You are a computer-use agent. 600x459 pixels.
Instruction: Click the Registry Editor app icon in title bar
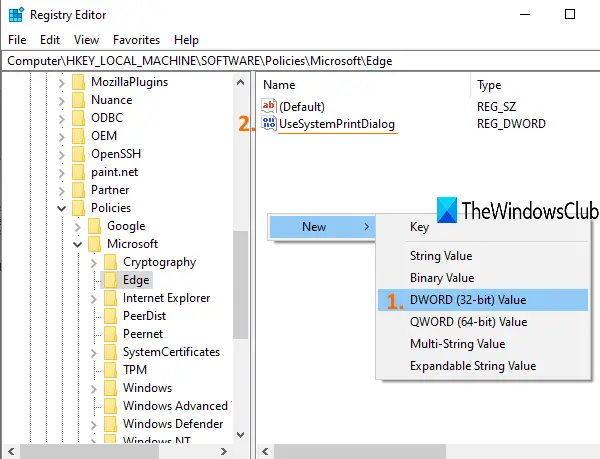16,15
